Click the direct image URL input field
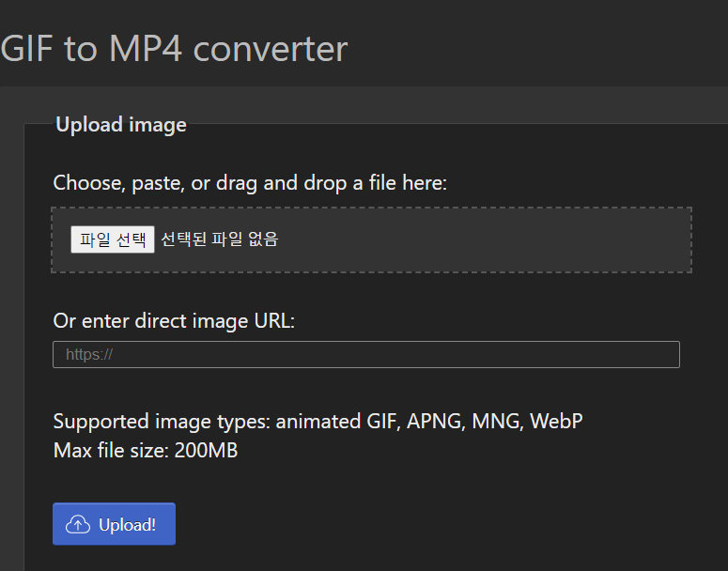The height and width of the screenshot is (571, 728). tap(366, 355)
